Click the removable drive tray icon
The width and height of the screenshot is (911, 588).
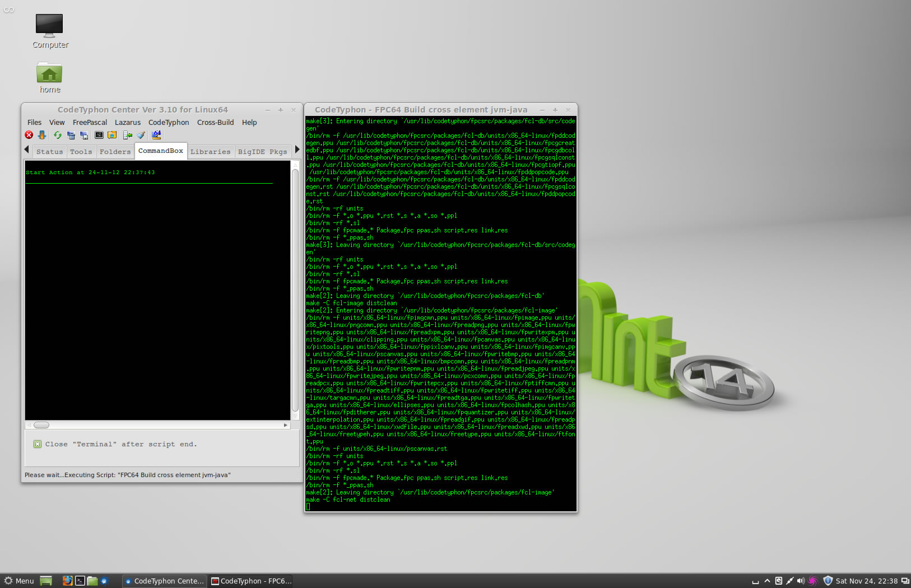[x=779, y=581]
